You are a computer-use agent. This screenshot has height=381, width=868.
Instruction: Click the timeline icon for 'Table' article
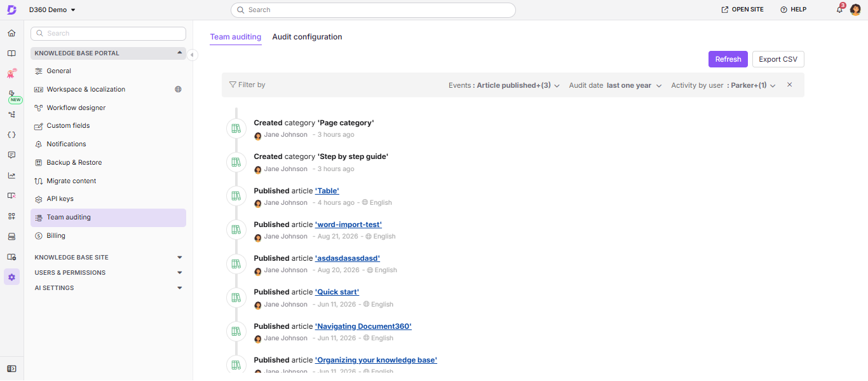236,196
